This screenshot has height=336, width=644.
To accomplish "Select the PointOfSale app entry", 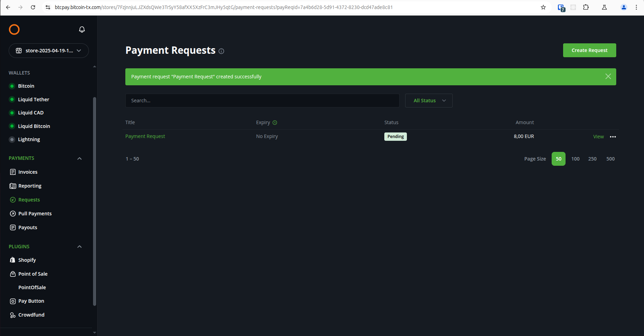I will (32, 287).
